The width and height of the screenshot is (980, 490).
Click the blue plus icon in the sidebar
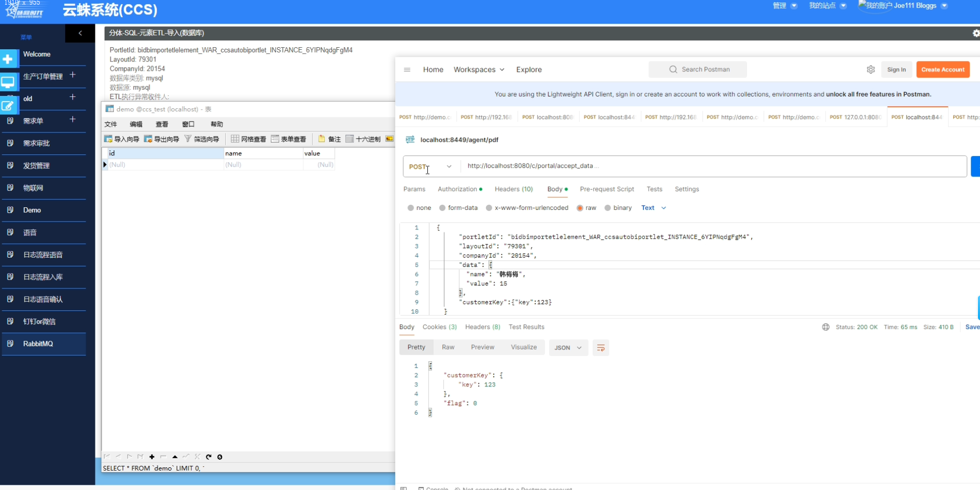pyautogui.click(x=8, y=60)
